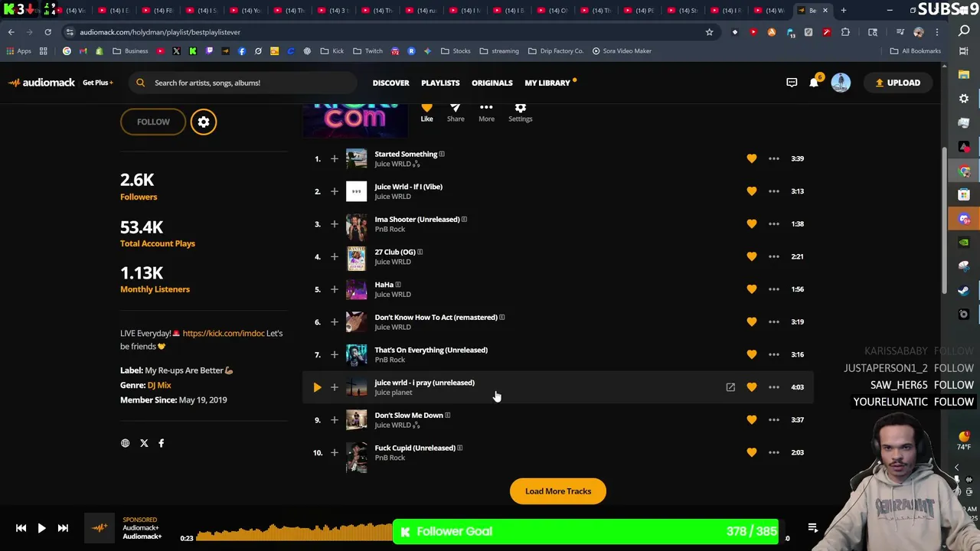Toggle the heart on Ima Shooter (Unreleased)

(752, 224)
